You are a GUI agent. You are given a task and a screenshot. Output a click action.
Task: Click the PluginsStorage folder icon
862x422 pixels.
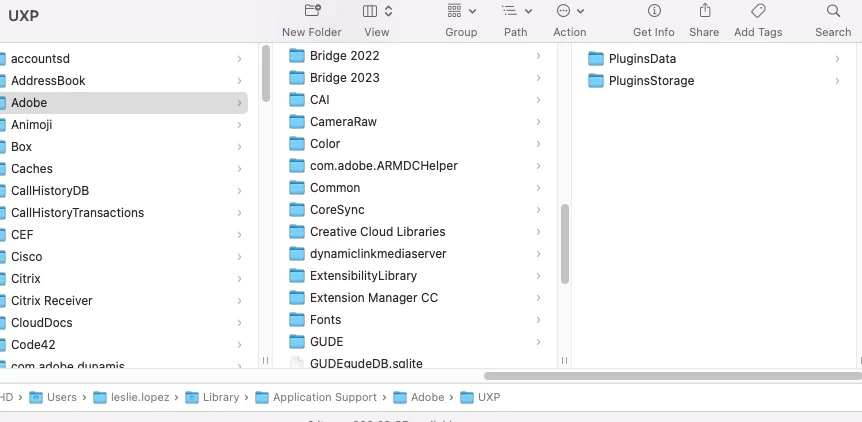pos(596,80)
